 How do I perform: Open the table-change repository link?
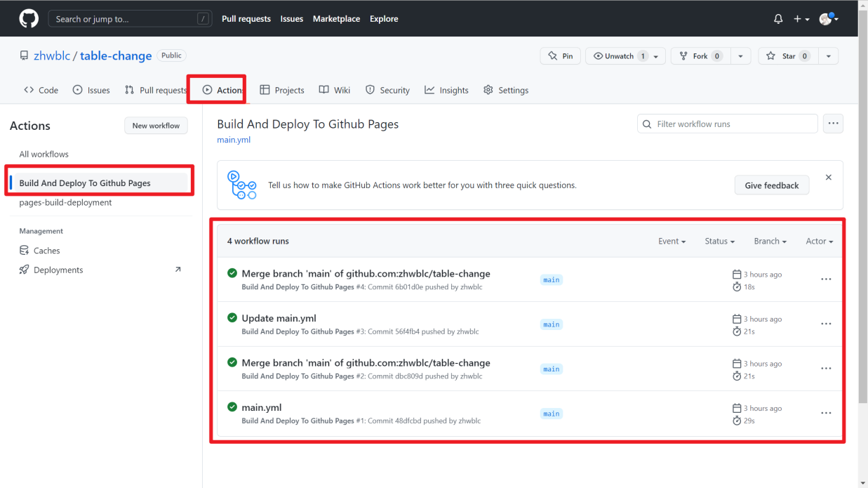(x=116, y=55)
